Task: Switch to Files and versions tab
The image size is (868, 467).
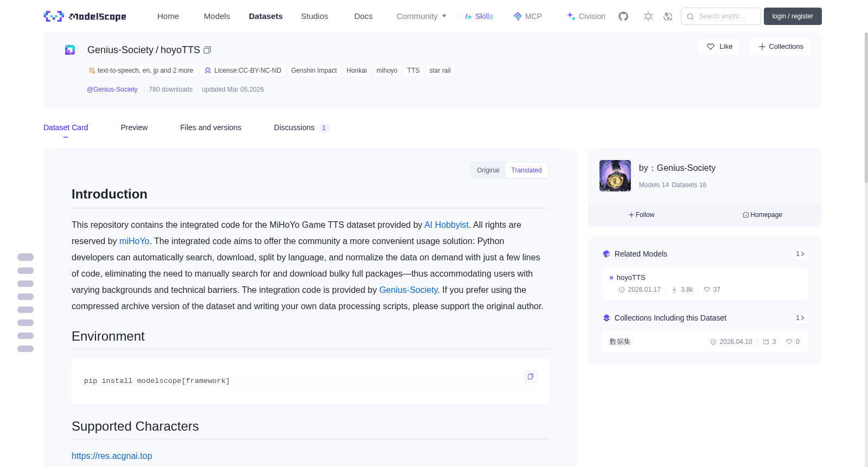Action: click(210, 127)
